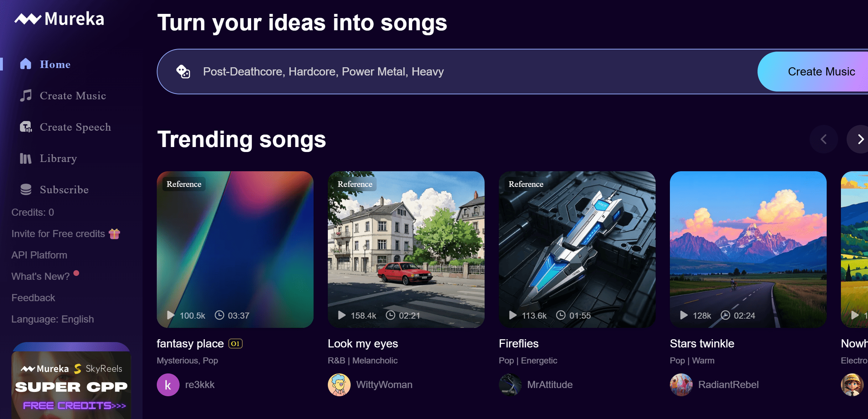This screenshot has height=419, width=868.
Task: Open the Create Music sidebar item
Action: 73,96
